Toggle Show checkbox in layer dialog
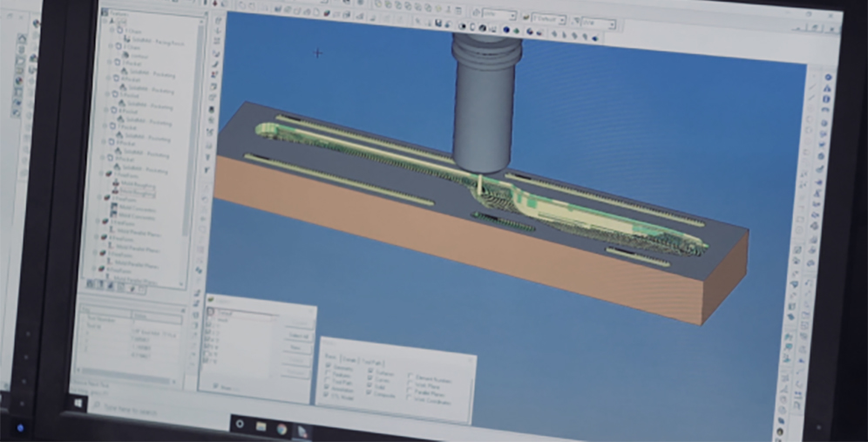The height and width of the screenshot is (442, 868). tap(216, 386)
